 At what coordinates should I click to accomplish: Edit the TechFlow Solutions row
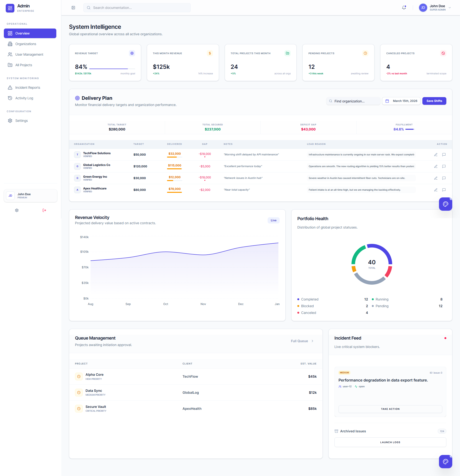click(x=436, y=155)
